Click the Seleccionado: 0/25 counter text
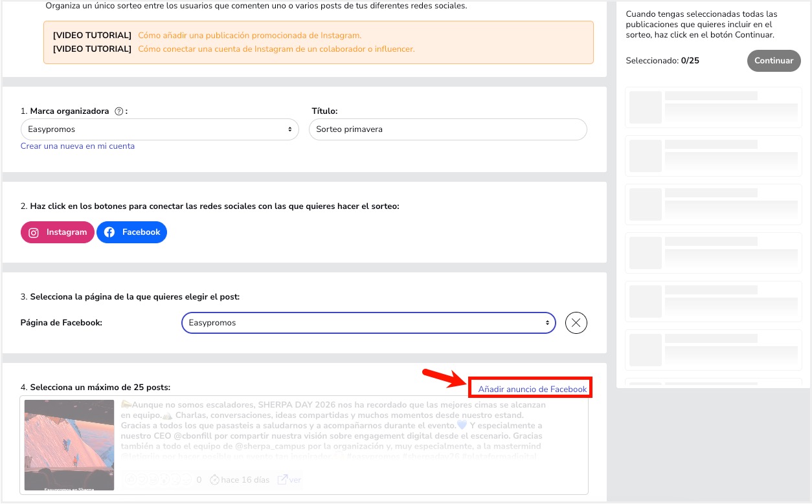The image size is (812, 504). 662,61
